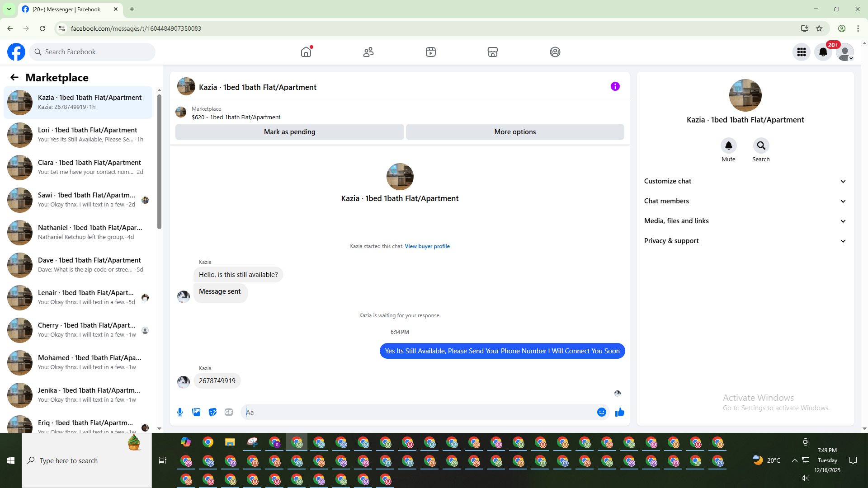Open the Facebook apps menu grid

pos(802,52)
